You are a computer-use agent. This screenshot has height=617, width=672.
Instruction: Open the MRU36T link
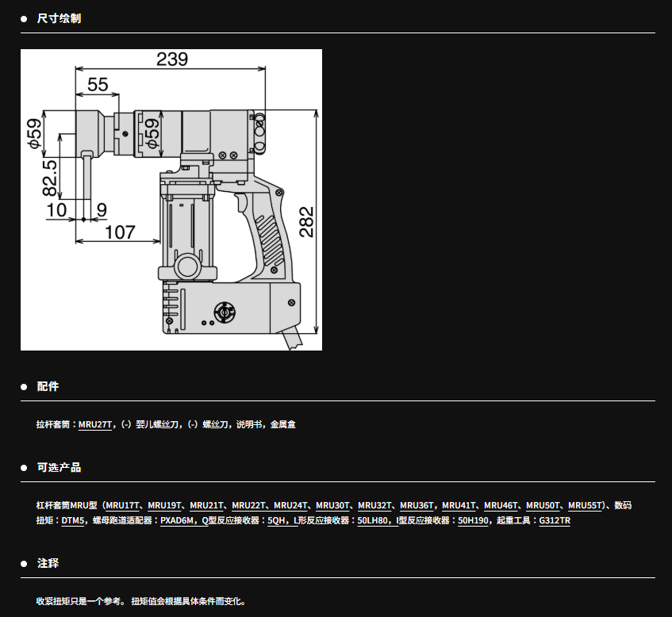(417, 505)
